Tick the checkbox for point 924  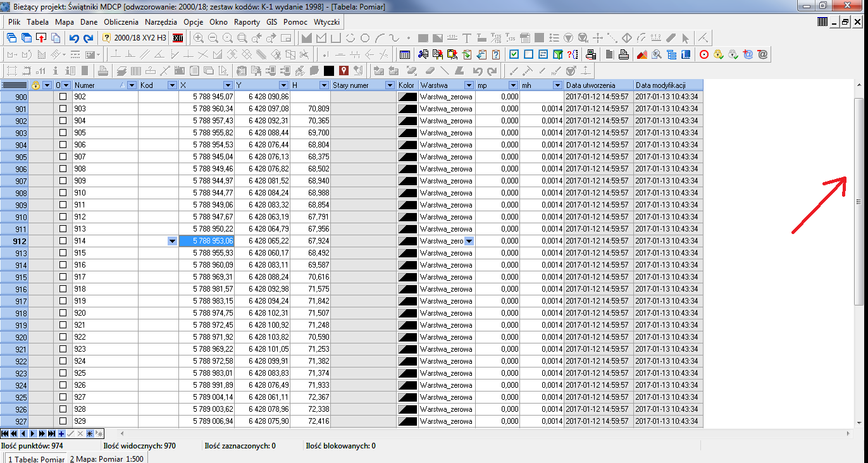click(63, 361)
